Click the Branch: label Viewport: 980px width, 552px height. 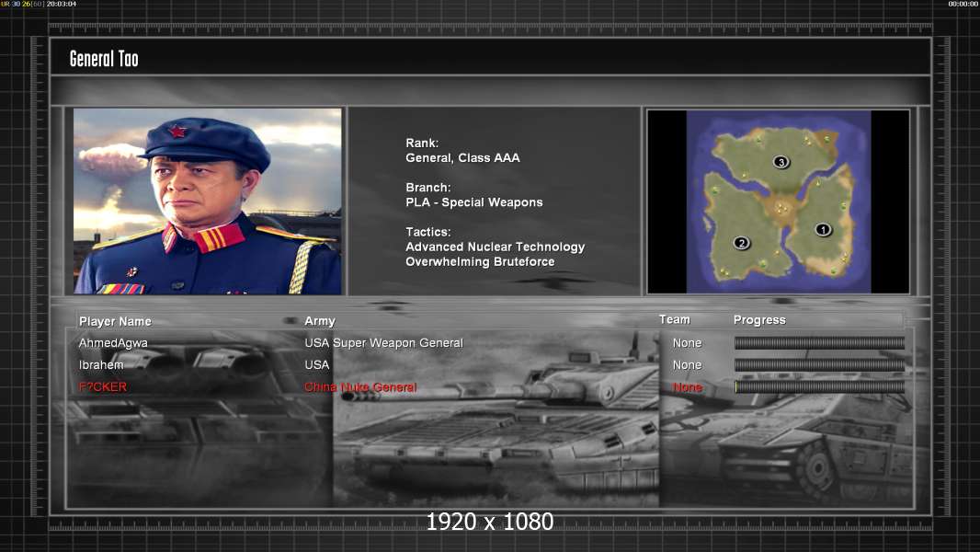tap(428, 188)
